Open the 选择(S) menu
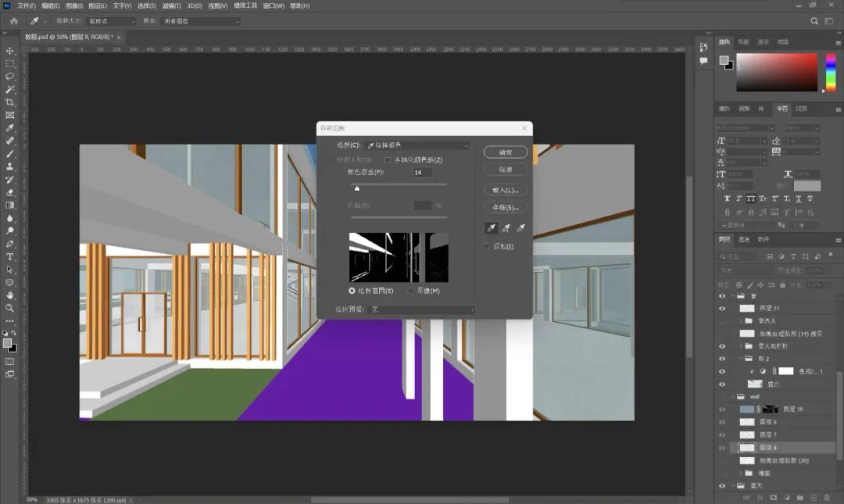Image resolution: width=844 pixels, height=504 pixels. 146,6
